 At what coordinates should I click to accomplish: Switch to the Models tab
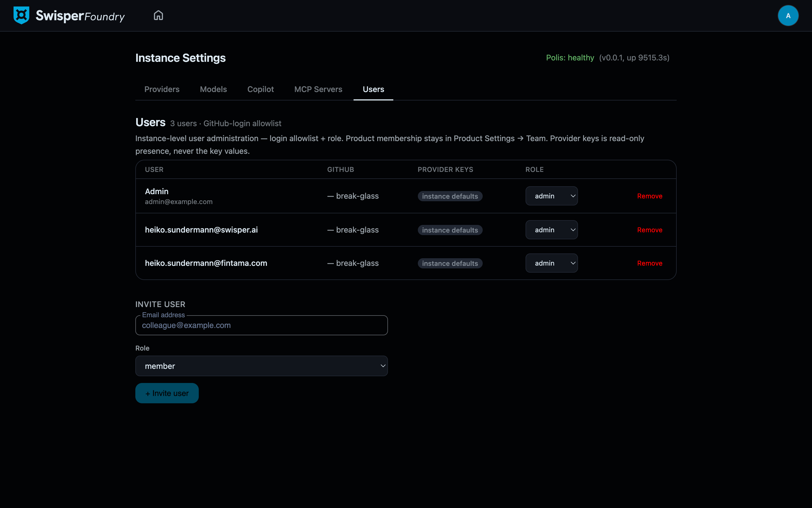point(213,89)
